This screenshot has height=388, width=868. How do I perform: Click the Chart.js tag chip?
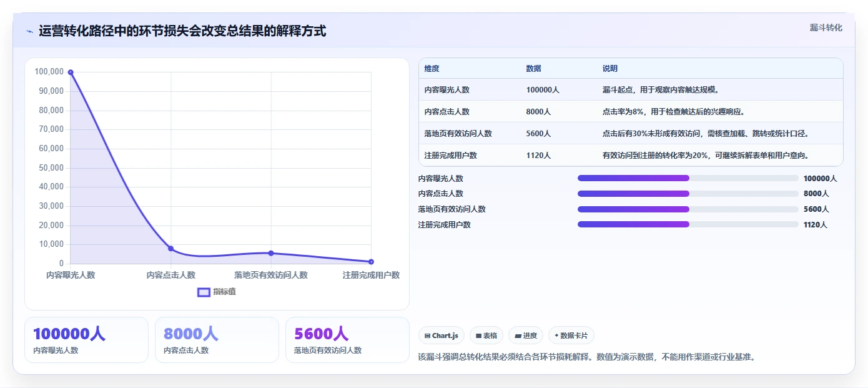[441, 336]
